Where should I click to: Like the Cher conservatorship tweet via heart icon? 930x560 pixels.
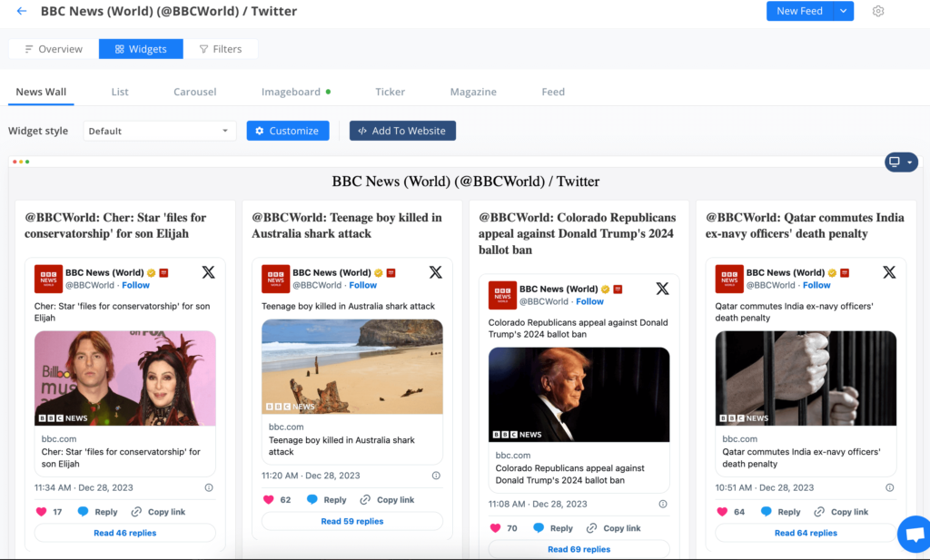coord(43,511)
